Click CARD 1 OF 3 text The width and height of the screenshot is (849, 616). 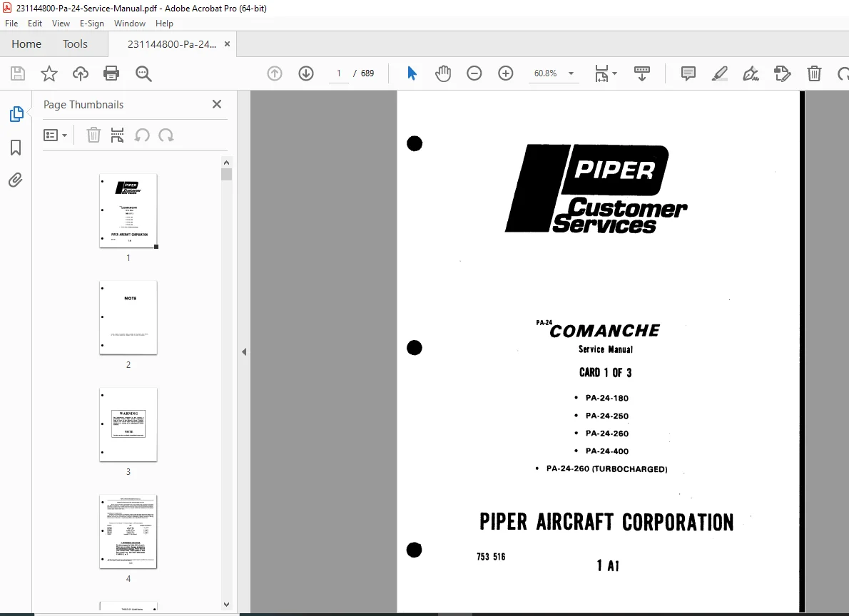coord(605,372)
